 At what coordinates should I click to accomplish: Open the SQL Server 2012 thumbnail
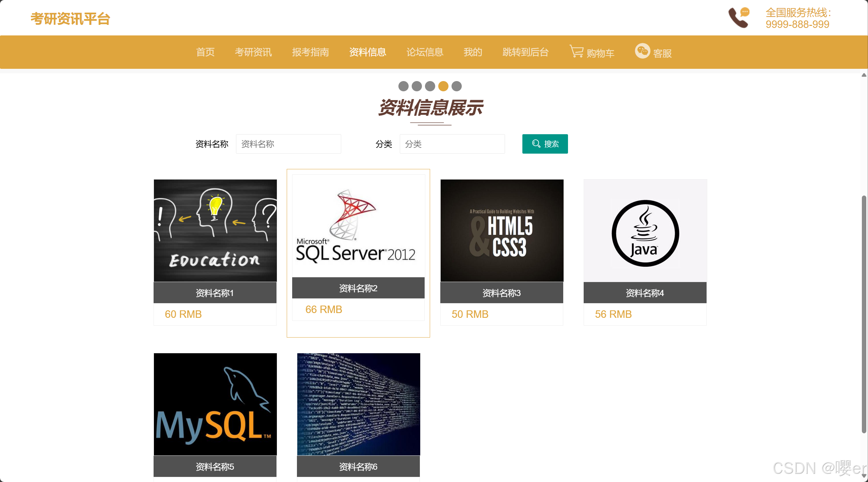coord(358,226)
